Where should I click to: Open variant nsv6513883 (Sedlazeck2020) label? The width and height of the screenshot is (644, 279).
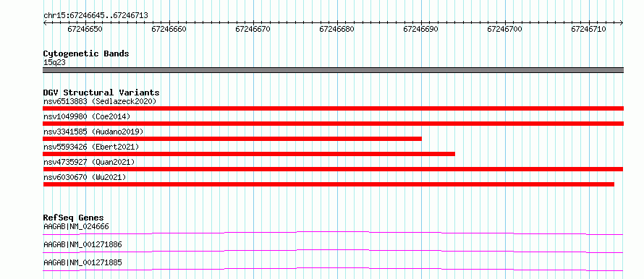point(100,101)
